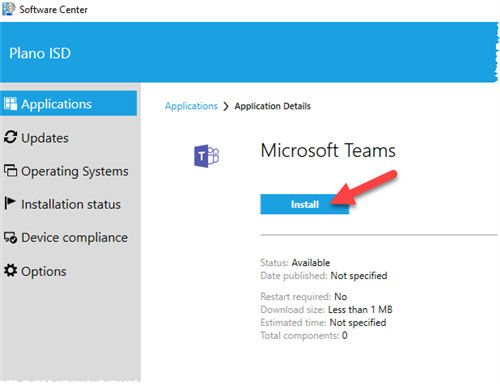Click the Status: Available text
Screen dimensions: 500x384
(295, 263)
